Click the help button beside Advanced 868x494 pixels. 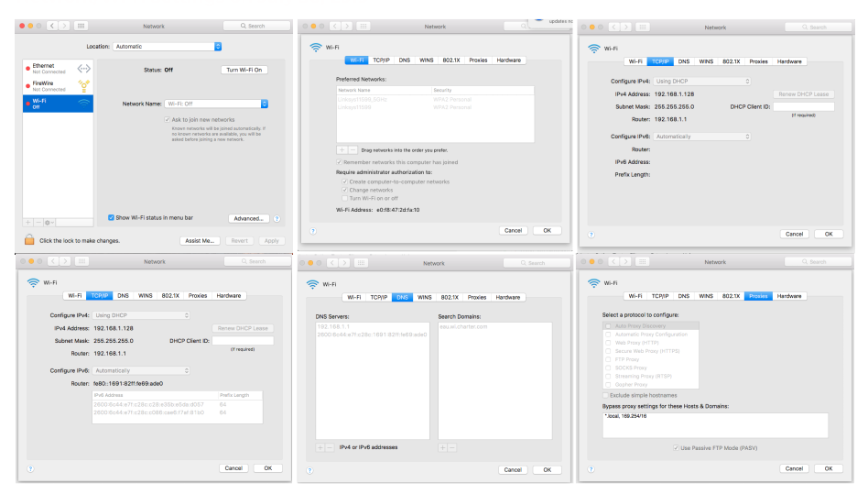[x=277, y=219]
